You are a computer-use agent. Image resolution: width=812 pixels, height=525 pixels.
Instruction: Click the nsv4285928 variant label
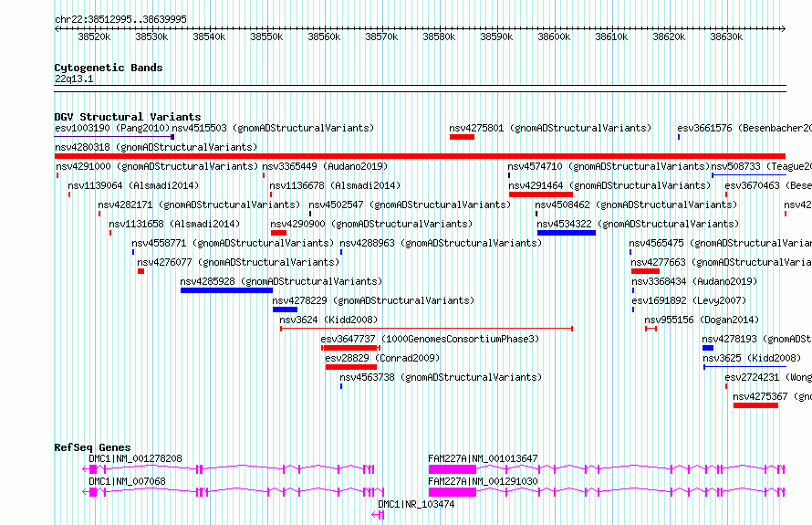tap(281, 281)
